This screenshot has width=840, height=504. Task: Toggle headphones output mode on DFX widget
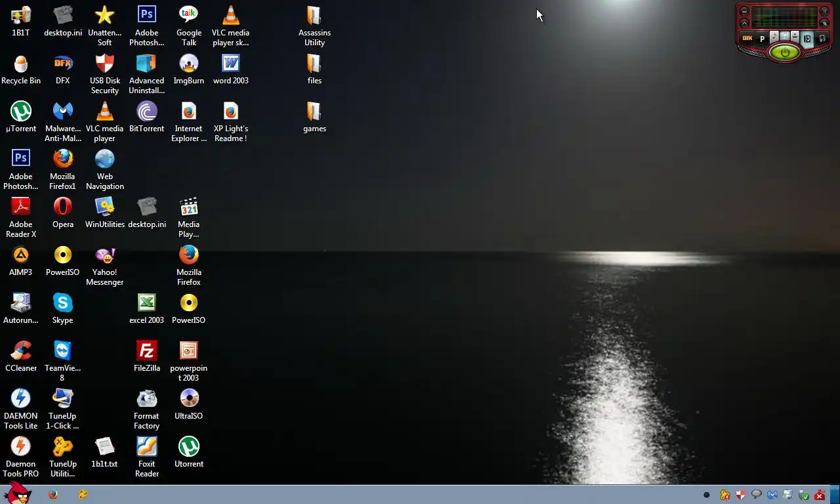click(822, 38)
